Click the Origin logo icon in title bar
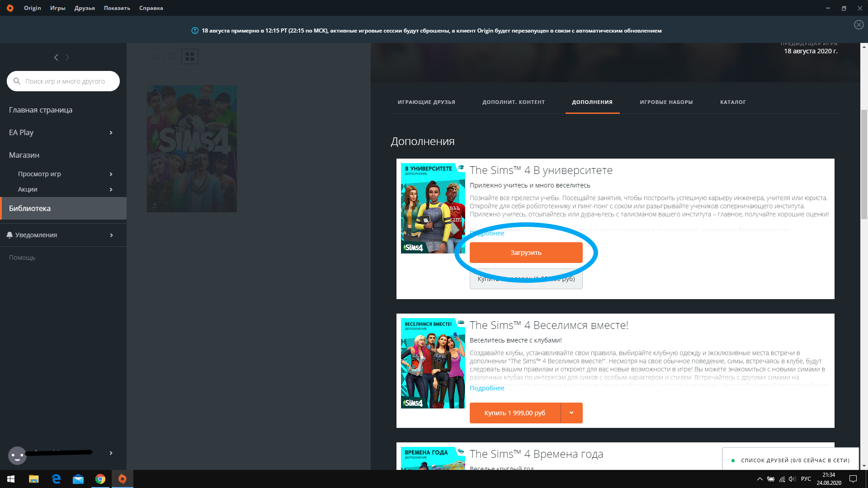The height and width of the screenshot is (488, 868). pos(10,8)
